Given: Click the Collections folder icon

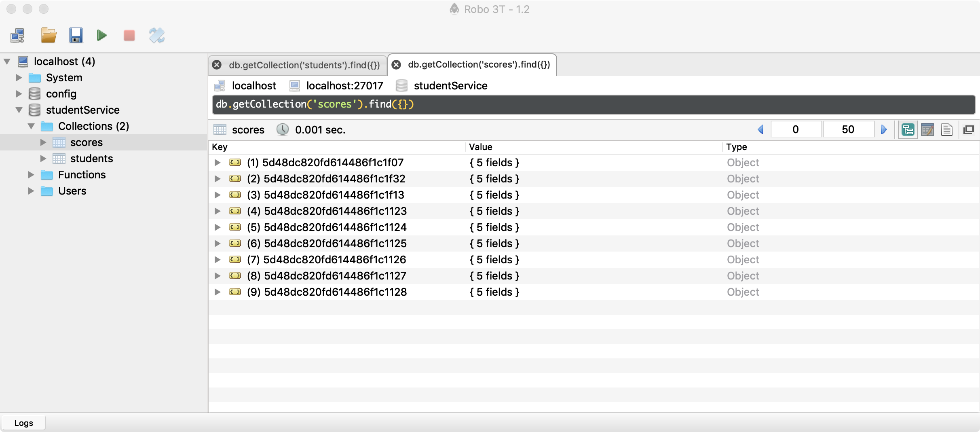Looking at the screenshot, I should (47, 126).
